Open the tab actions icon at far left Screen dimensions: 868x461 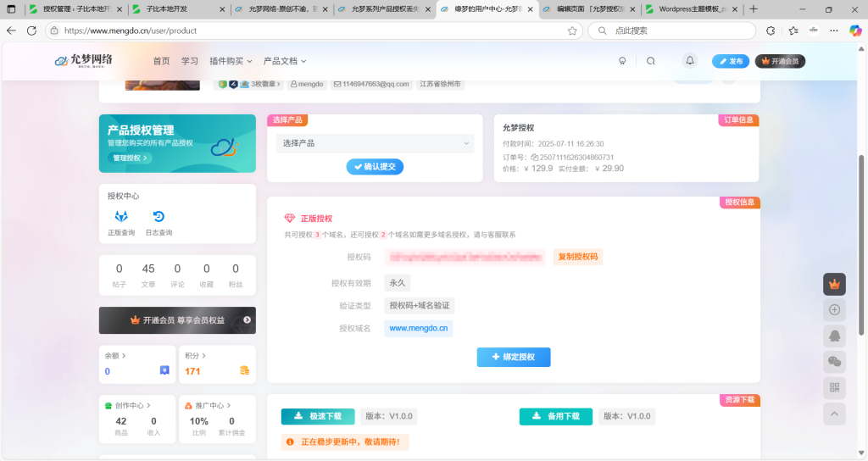[x=11, y=8]
